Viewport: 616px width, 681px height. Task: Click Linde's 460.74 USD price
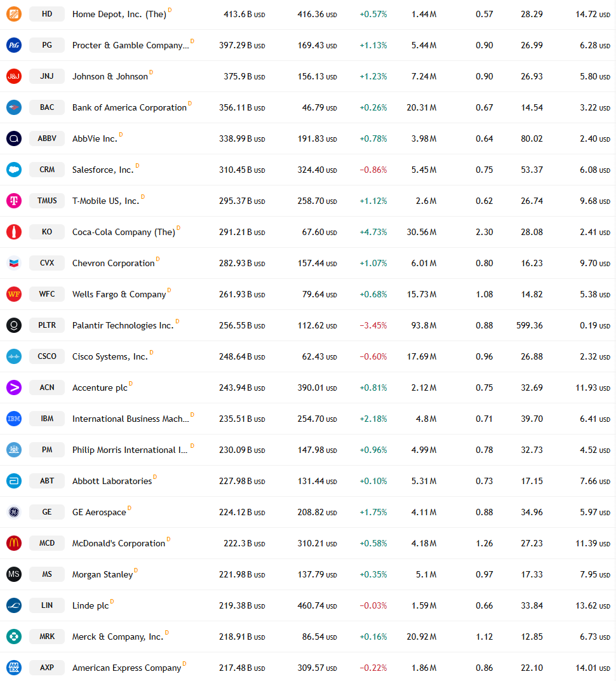[317, 606]
